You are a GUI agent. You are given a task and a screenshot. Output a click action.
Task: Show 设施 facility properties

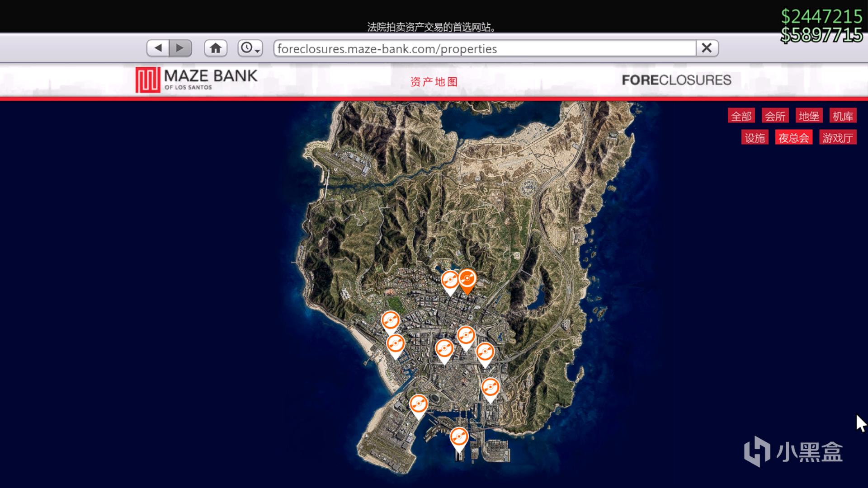click(x=755, y=138)
